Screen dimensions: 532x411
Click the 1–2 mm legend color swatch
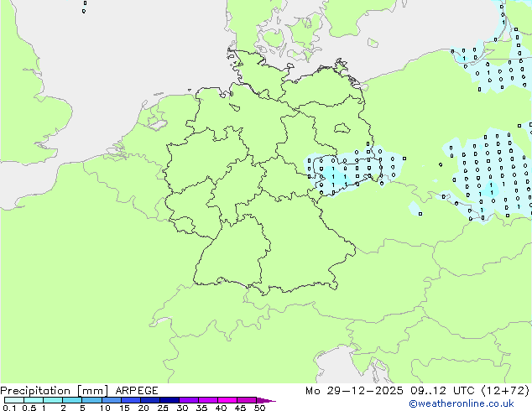pos(53,400)
